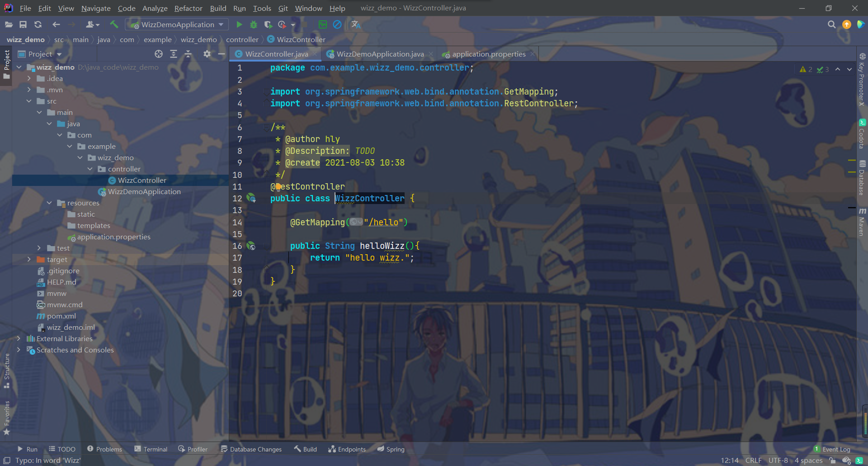Click the line separator CRLF in status bar
This screenshot has height=466, width=868.
[753, 460]
